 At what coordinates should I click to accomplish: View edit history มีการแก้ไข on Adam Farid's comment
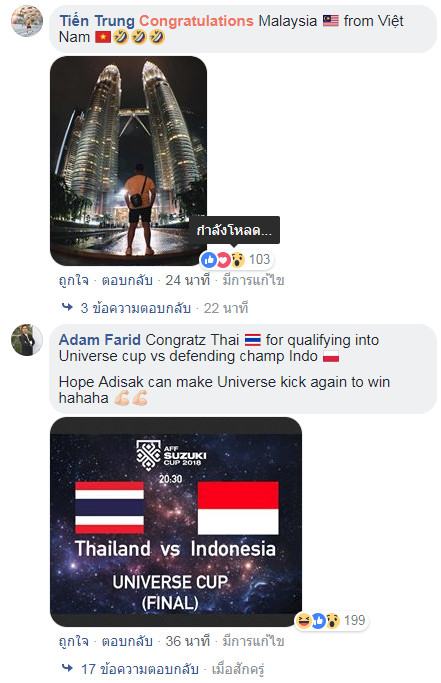pyautogui.click(x=253, y=641)
